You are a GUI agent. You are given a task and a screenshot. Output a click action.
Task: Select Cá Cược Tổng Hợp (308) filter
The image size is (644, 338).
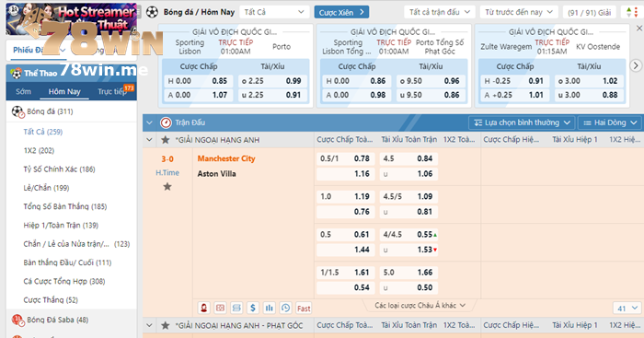64,281
